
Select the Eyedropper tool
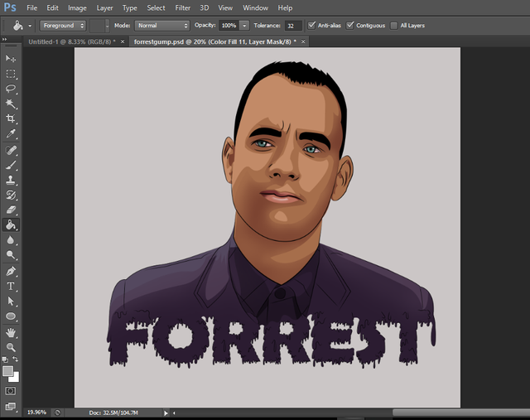11,133
